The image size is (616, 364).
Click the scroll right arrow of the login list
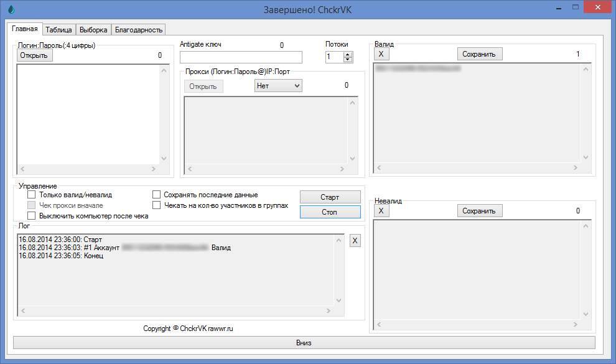[154, 169]
